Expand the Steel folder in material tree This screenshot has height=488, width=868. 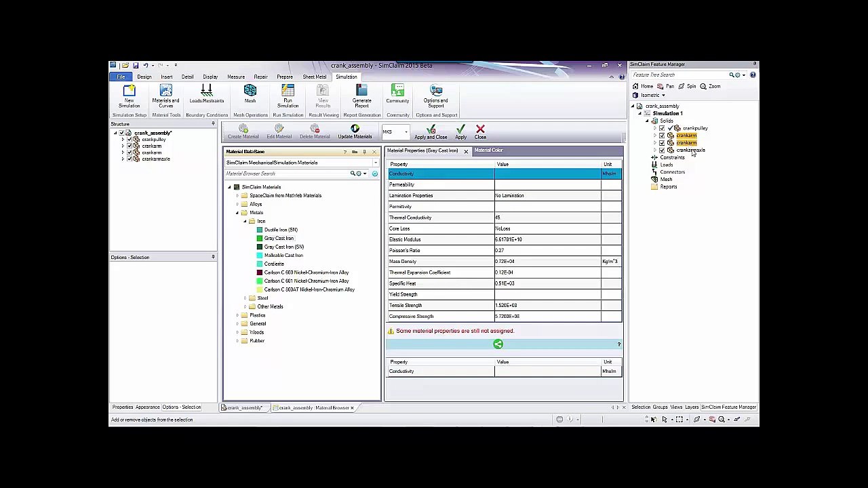pos(245,298)
